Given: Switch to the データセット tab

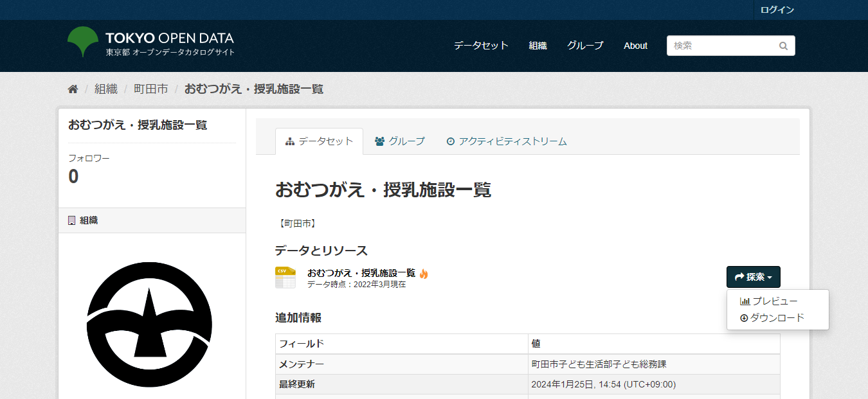Looking at the screenshot, I should (319, 141).
